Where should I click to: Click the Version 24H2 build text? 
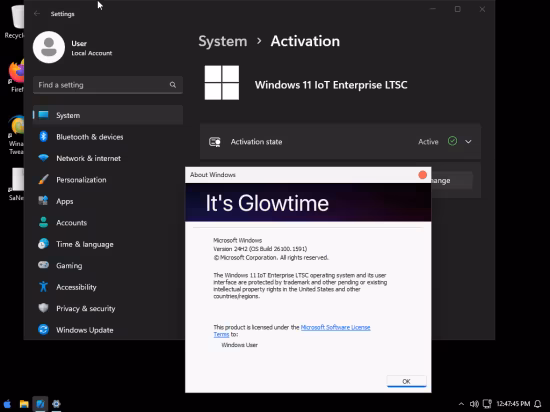[260, 249]
